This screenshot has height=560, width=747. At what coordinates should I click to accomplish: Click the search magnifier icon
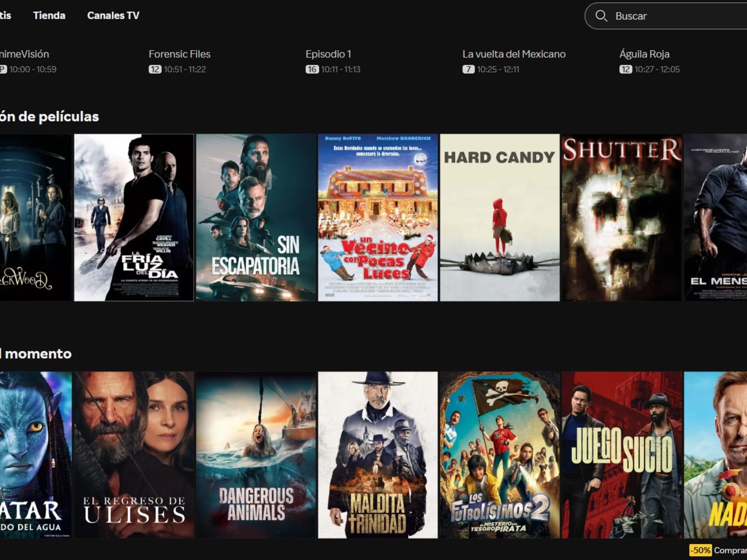(x=601, y=16)
